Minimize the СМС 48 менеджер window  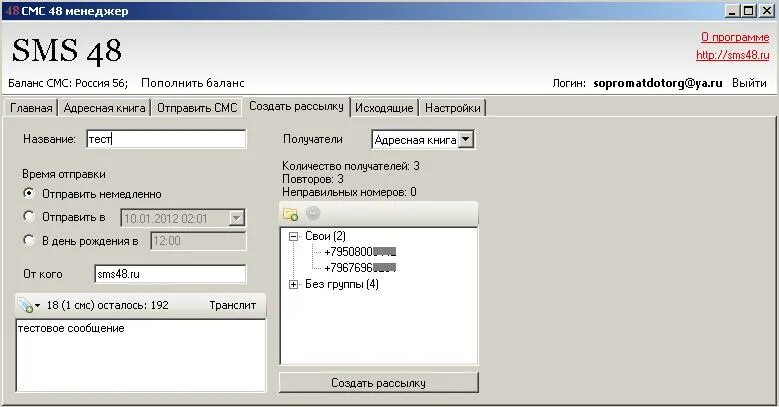tap(731, 11)
